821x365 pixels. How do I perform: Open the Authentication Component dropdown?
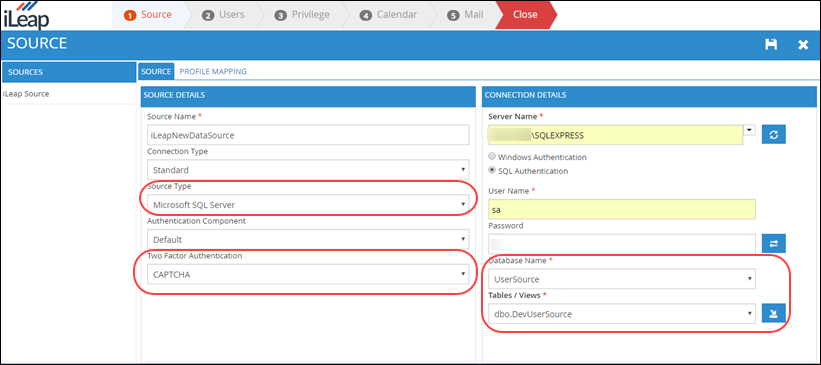coord(308,239)
